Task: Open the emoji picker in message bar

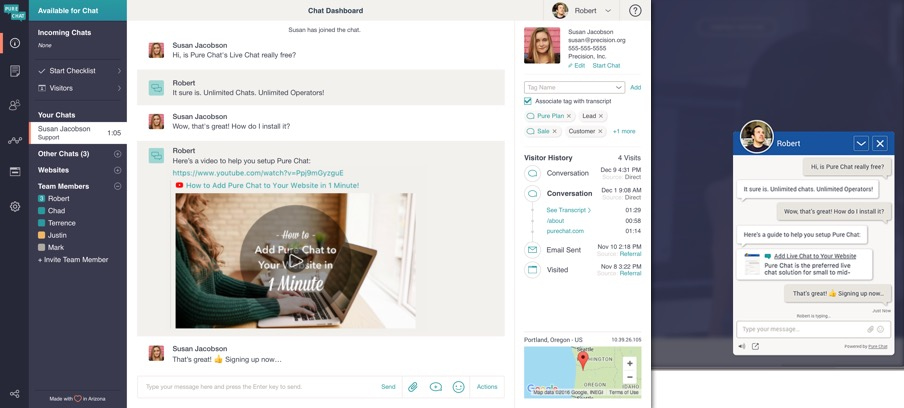Action: [x=459, y=387]
